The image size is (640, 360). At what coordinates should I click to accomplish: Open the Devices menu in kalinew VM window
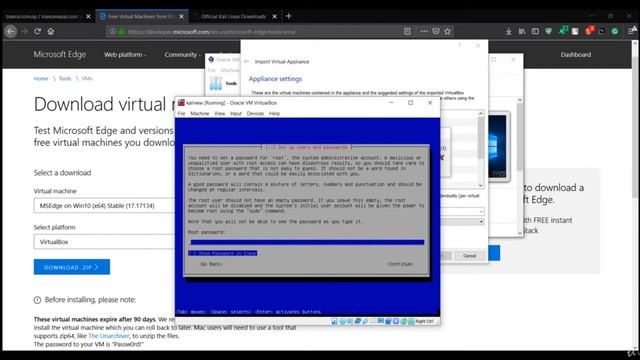(255, 113)
